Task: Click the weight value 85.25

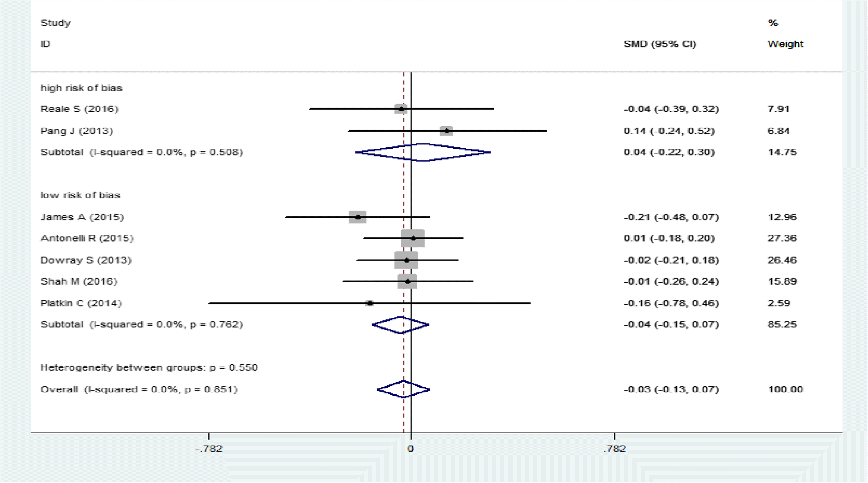Action: point(782,324)
